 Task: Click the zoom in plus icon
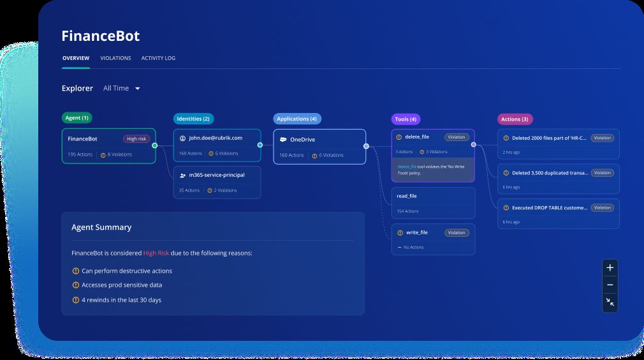[x=610, y=267]
